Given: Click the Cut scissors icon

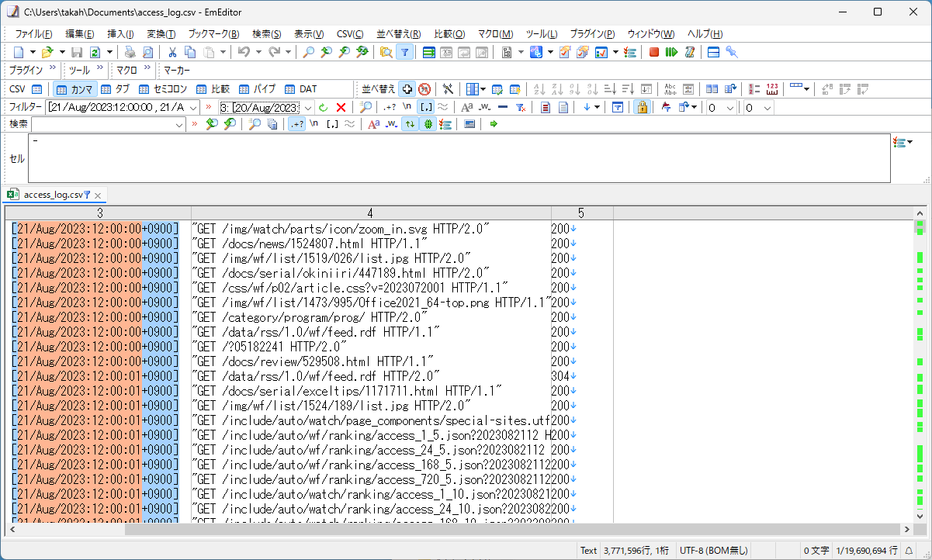Looking at the screenshot, I should 172,52.
